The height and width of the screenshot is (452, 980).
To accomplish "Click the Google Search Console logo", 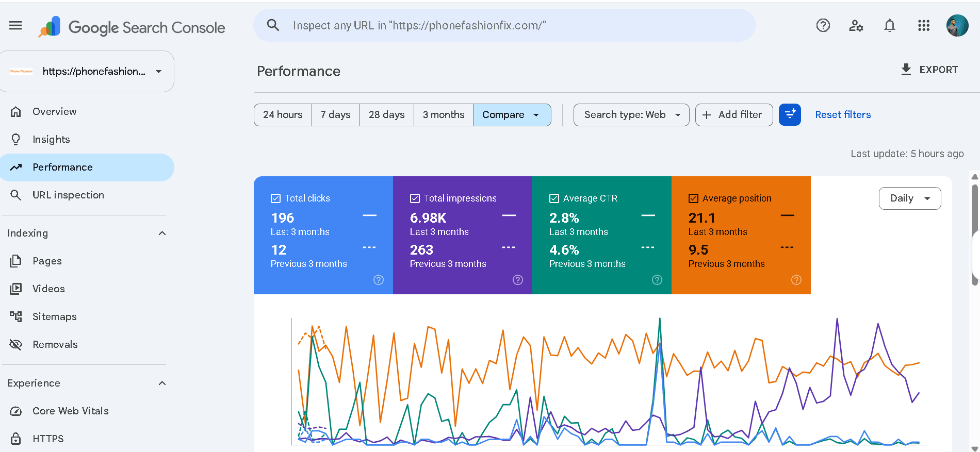I will pos(132,27).
